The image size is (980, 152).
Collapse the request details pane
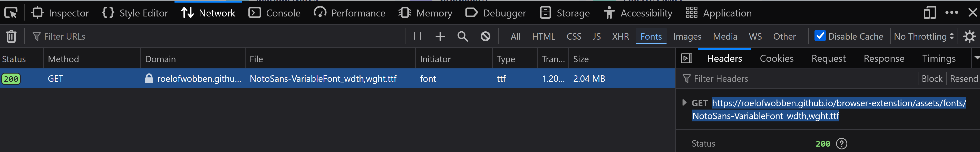click(x=686, y=59)
